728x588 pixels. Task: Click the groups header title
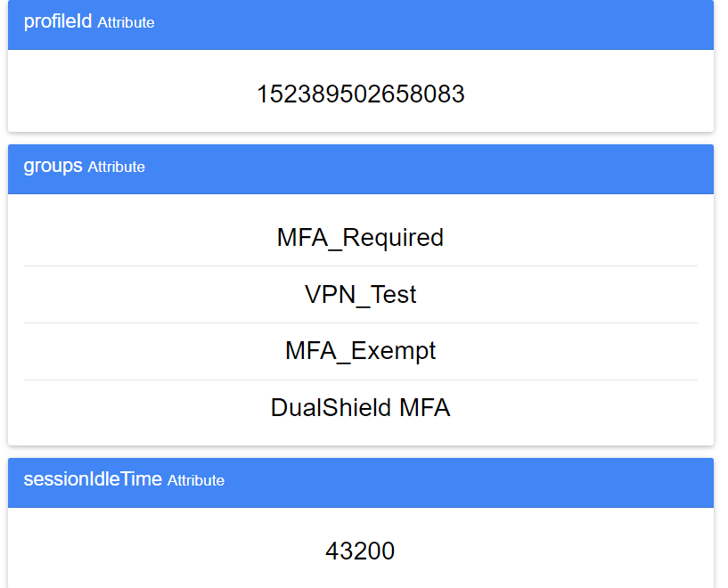pyautogui.click(x=53, y=166)
